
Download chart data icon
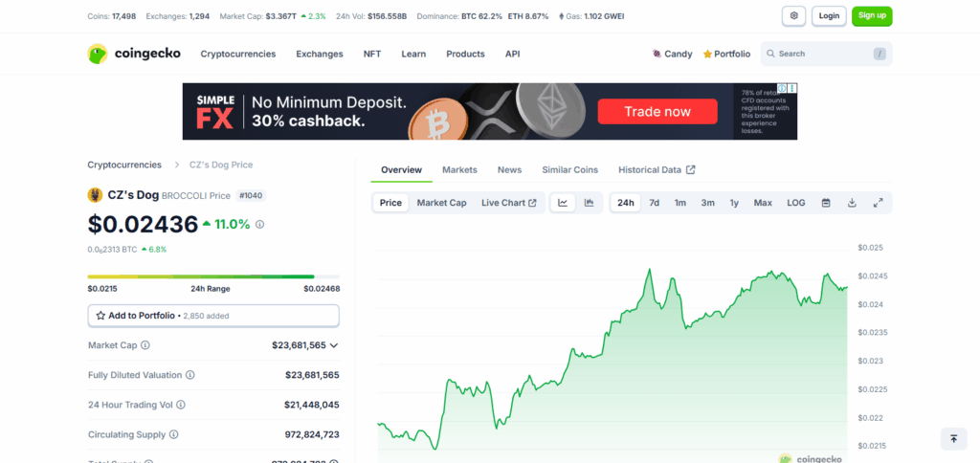coord(851,203)
